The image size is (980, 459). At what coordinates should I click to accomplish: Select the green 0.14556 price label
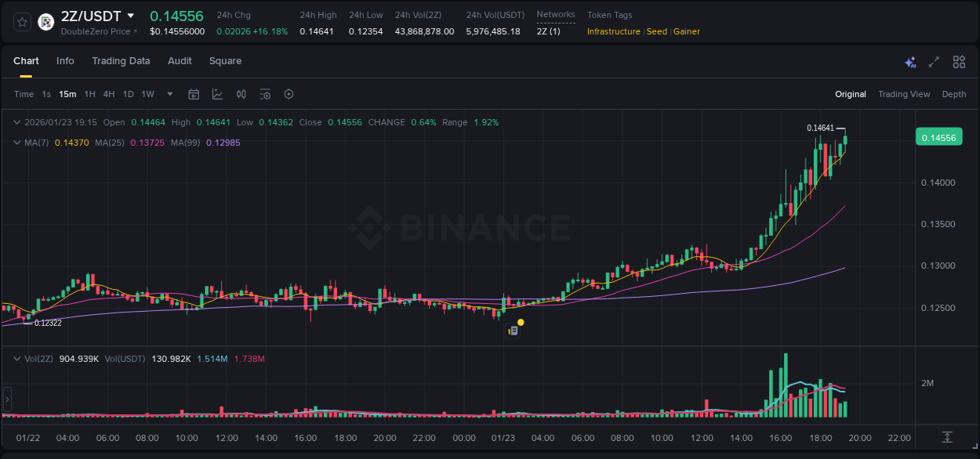point(938,136)
